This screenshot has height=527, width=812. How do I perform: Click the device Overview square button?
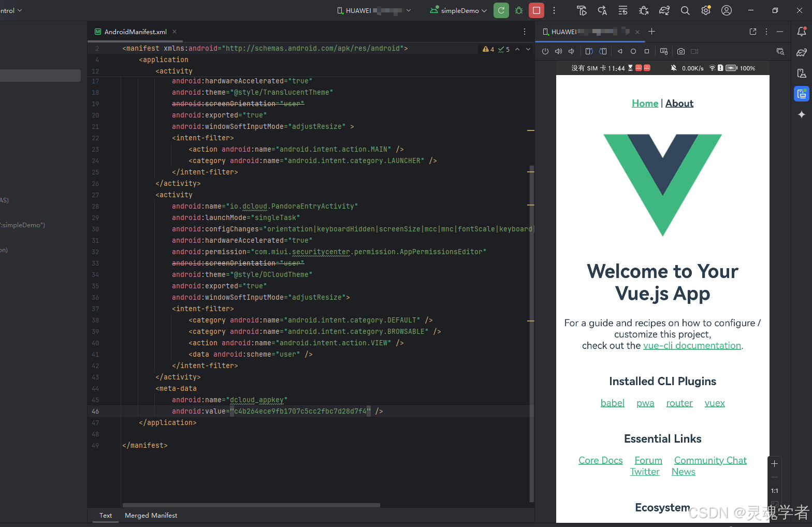tap(647, 51)
